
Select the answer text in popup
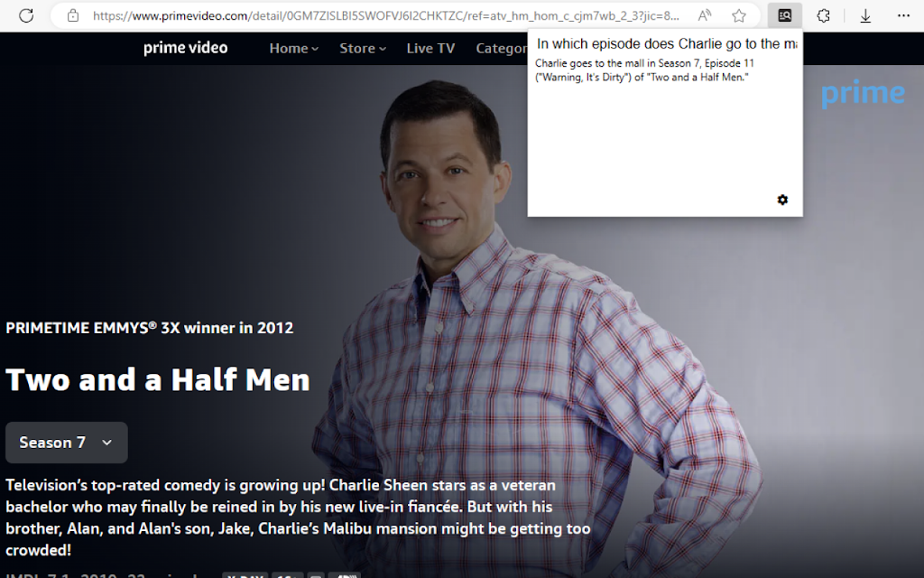(644, 70)
